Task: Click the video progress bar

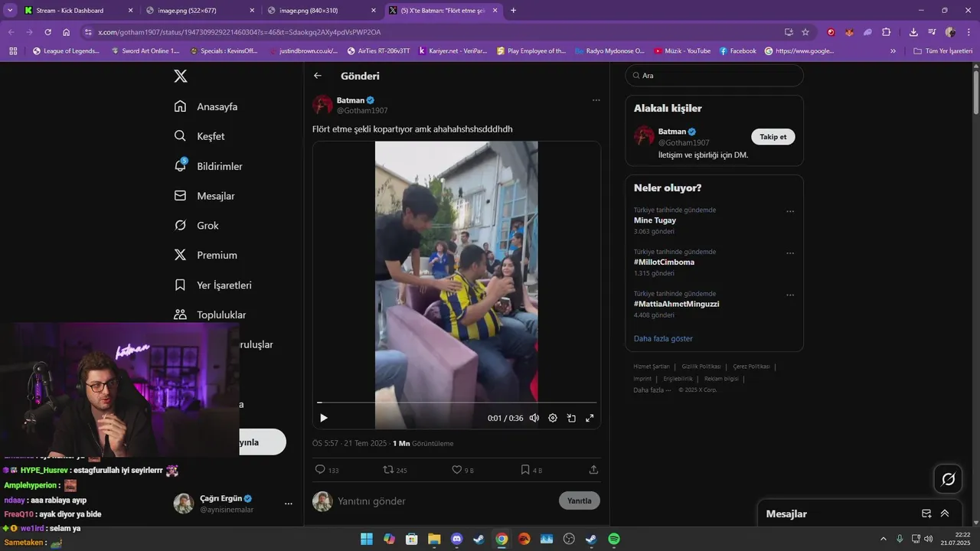Action: tap(456, 402)
